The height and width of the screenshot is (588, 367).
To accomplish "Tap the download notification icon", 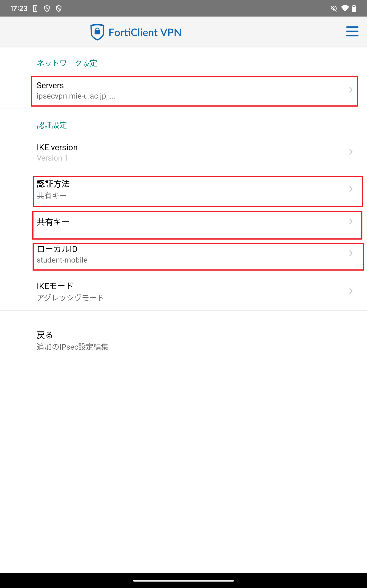I will pos(35,8).
